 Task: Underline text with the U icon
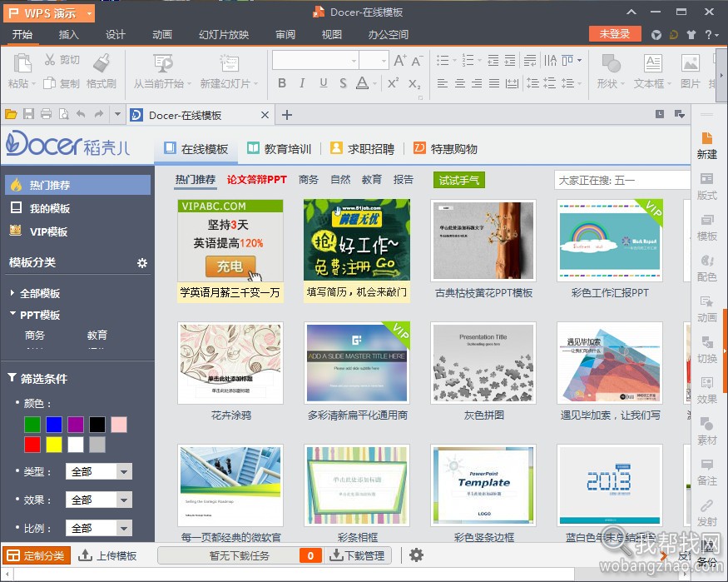(324, 83)
